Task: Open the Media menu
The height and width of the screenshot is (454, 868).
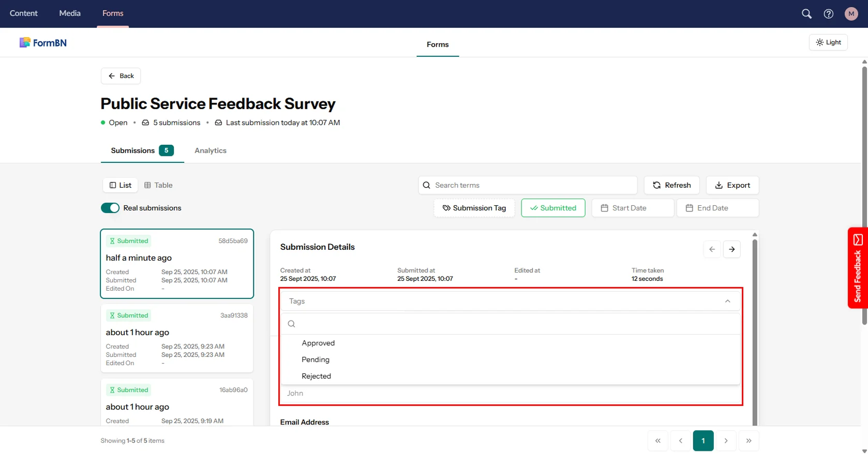Action: (x=70, y=13)
